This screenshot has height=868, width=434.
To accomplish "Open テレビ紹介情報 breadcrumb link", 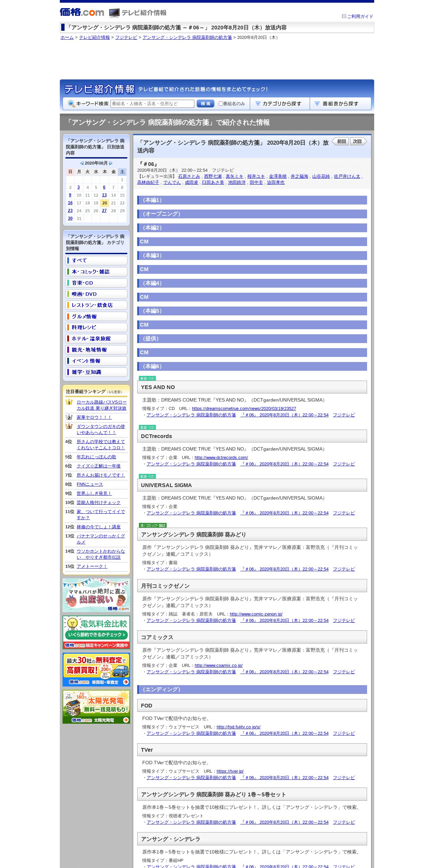I will (94, 38).
